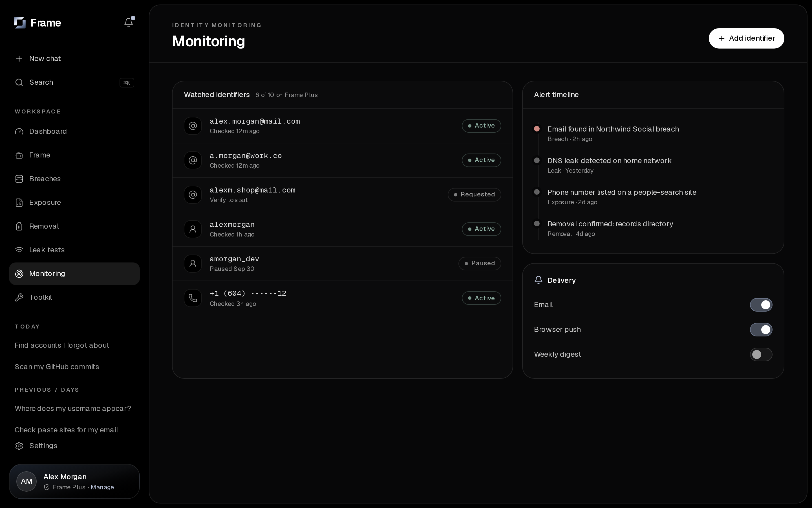Click the phone icon for +1 (604) number
Viewport: 812px width, 508px height.
coord(193,298)
